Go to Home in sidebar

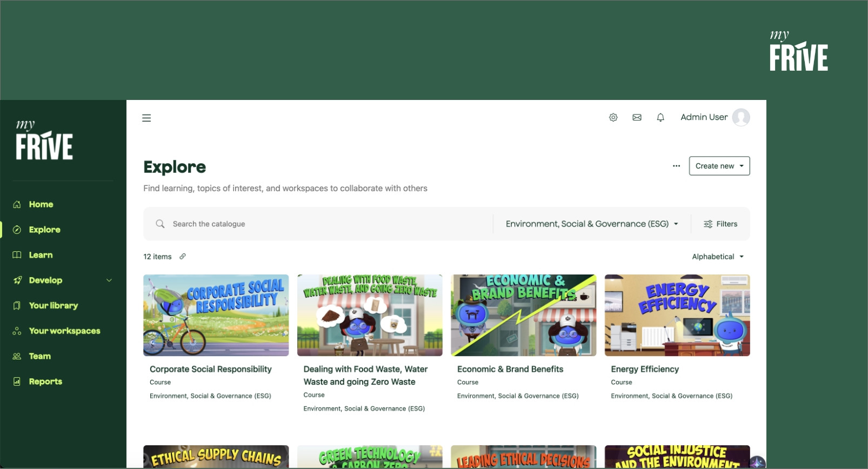click(x=41, y=204)
